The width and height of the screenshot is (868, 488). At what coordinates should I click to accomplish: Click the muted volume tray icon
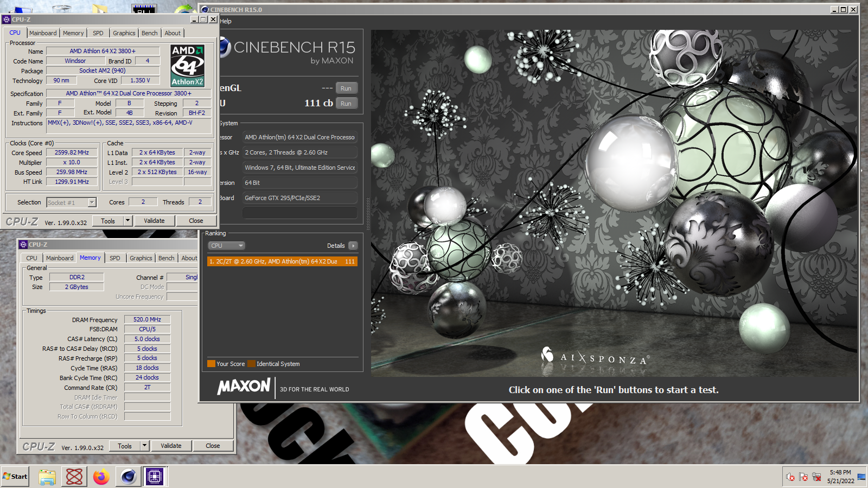(790, 477)
